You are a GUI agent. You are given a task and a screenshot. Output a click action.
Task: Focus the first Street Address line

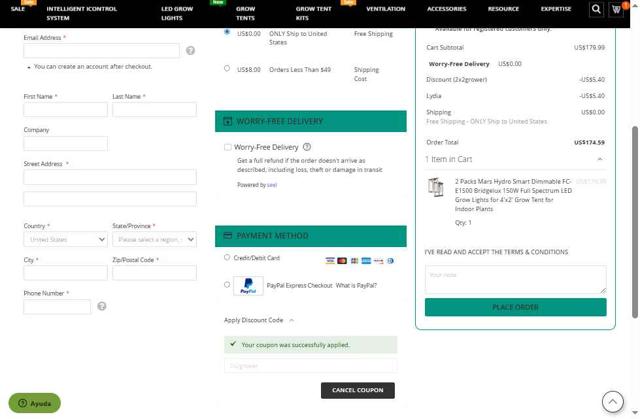point(110,177)
